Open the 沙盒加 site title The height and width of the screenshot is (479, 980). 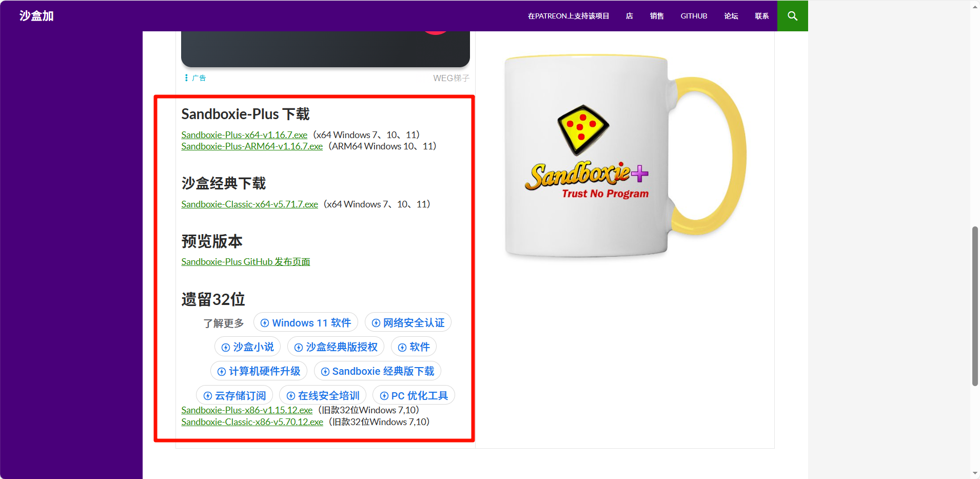coord(36,16)
